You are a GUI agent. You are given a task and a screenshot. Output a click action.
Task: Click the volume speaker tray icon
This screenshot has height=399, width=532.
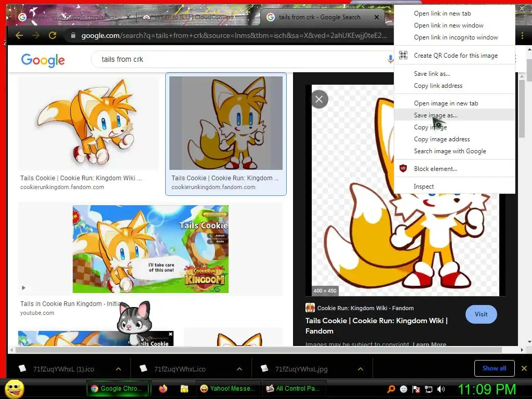tap(441, 389)
